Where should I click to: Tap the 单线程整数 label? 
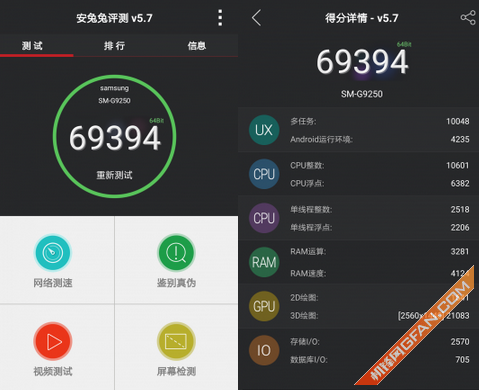(311, 209)
